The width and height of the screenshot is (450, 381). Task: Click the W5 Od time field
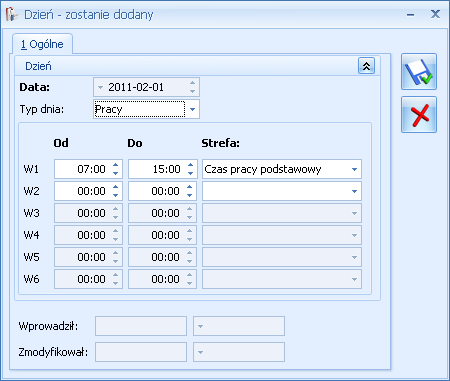tap(88, 257)
